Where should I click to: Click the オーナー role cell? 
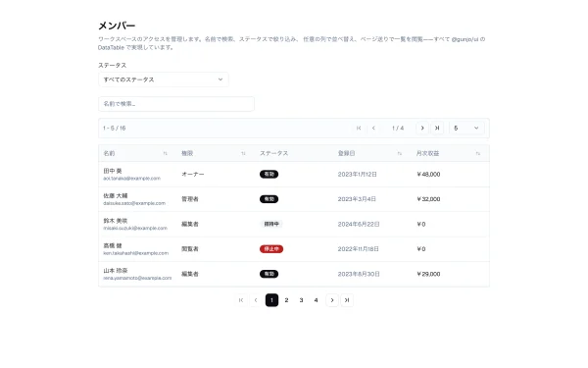(193, 175)
